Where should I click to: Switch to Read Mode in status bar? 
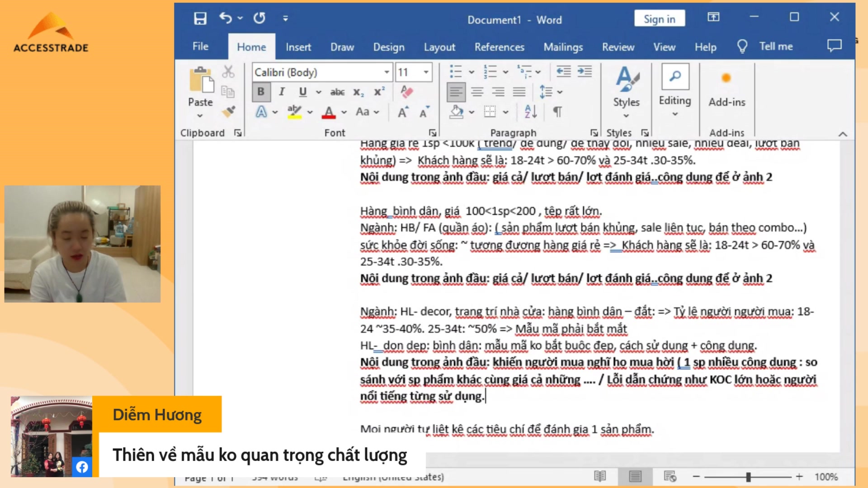(x=600, y=476)
